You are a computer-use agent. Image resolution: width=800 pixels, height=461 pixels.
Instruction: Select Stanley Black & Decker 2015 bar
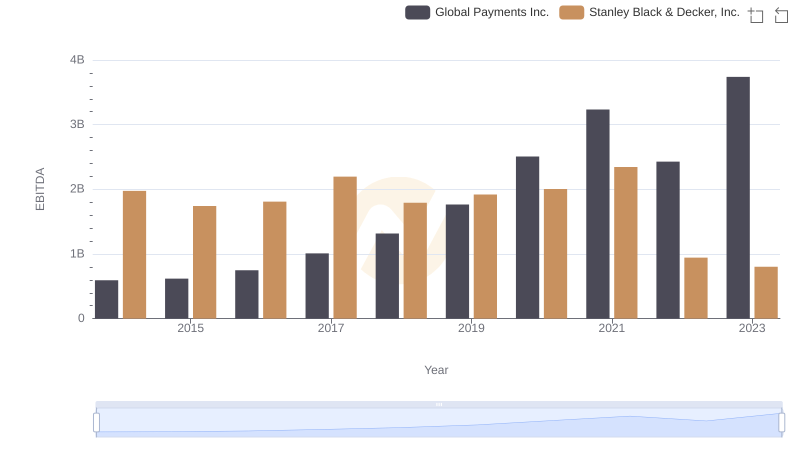point(205,262)
